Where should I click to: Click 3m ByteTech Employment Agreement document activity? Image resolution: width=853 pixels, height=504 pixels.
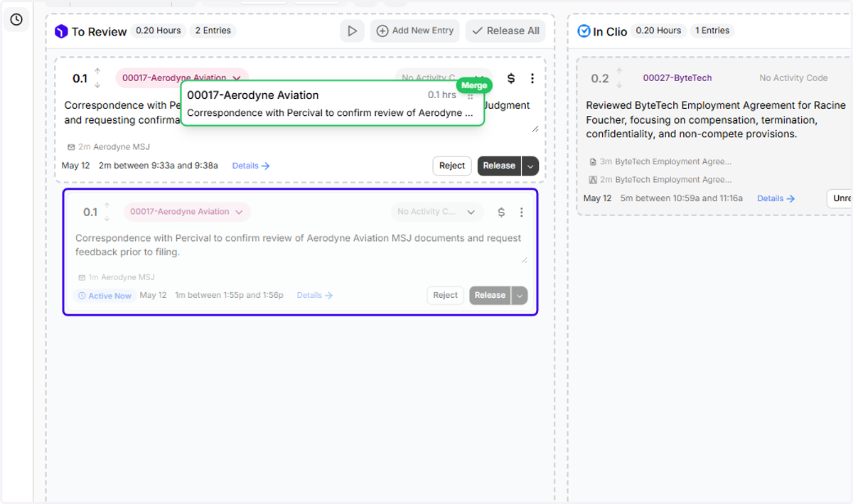660,161
